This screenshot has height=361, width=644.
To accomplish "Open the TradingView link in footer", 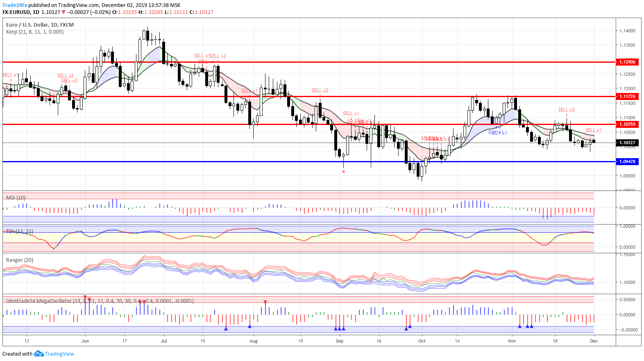I will point(59,354).
